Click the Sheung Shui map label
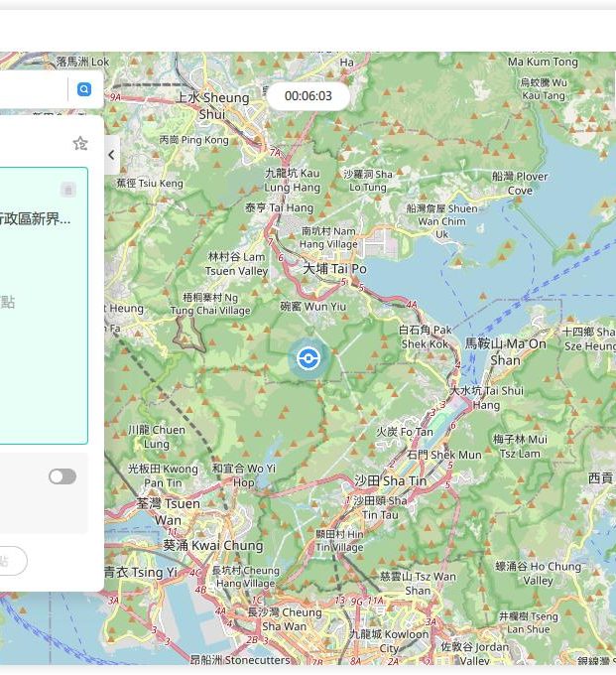The image size is (616, 675). [x=212, y=106]
